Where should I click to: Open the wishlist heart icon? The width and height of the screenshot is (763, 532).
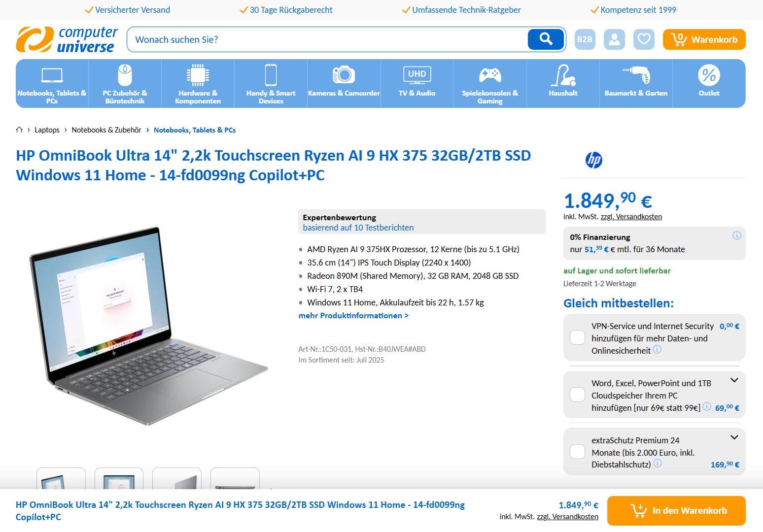click(x=644, y=39)
